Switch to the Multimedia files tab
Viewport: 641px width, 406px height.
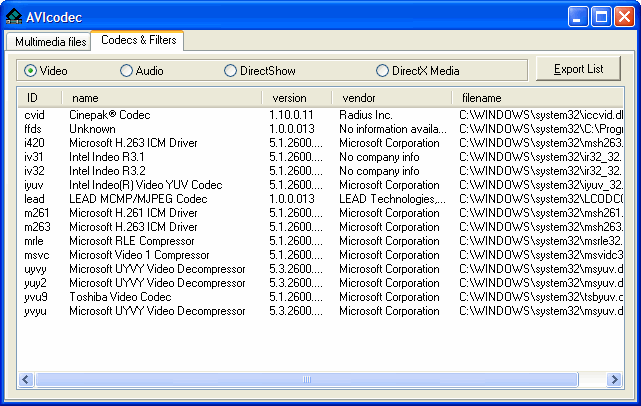click(x=49, y=42)
